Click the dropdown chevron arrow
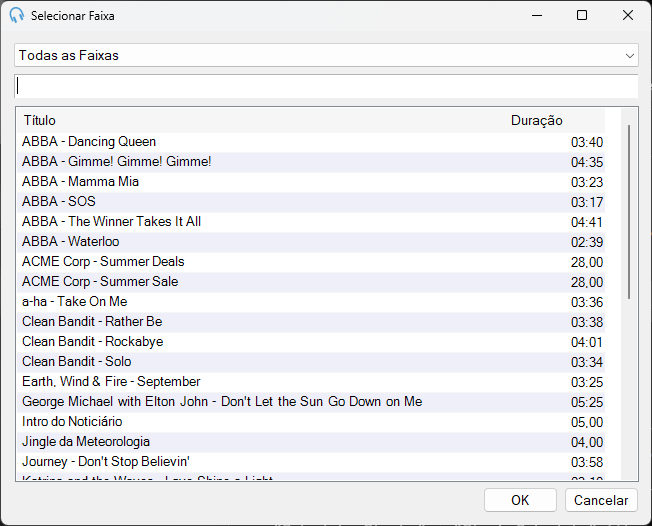The height and width of the screenshot is (526, 652). (630, 56)
